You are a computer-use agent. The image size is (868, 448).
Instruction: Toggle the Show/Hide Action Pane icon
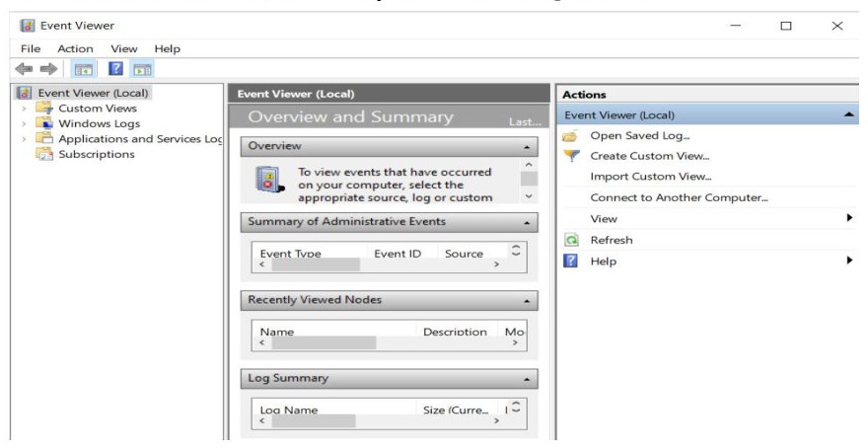(x=142, y=70)
